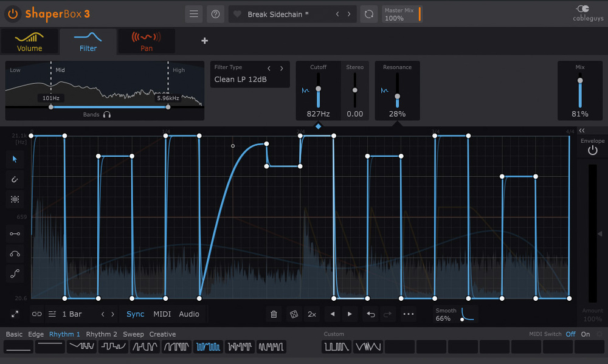Randomize the wave with the dice icon
This screenshot has width=608, height=364.
tap(294, 314)
